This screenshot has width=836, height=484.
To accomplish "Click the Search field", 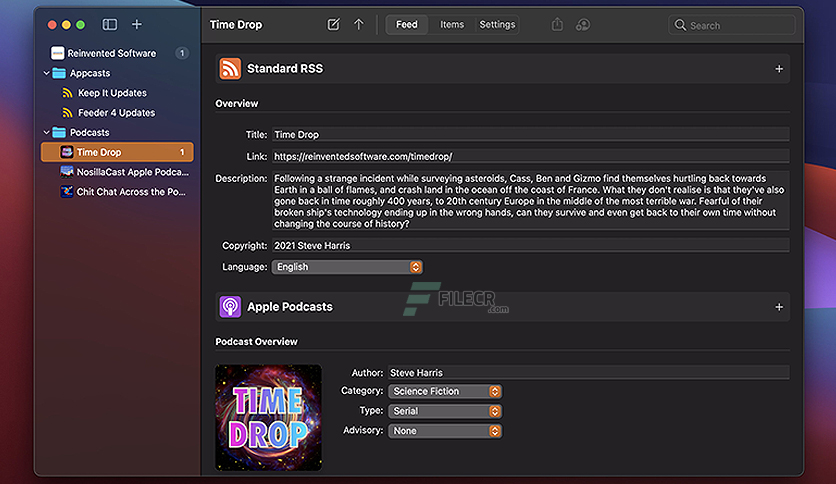I will [732, 25].
